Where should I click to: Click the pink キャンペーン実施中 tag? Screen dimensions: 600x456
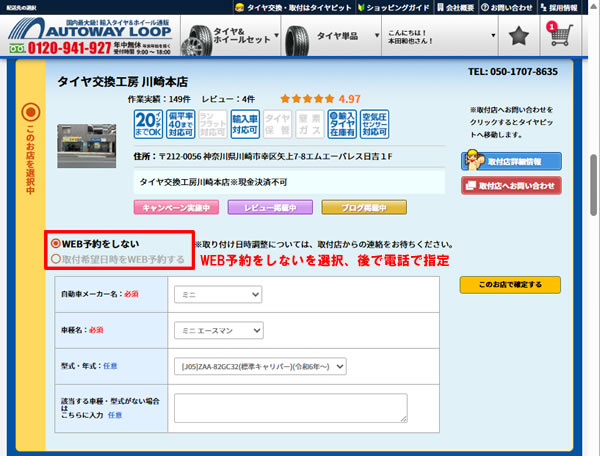pos(173,207)
